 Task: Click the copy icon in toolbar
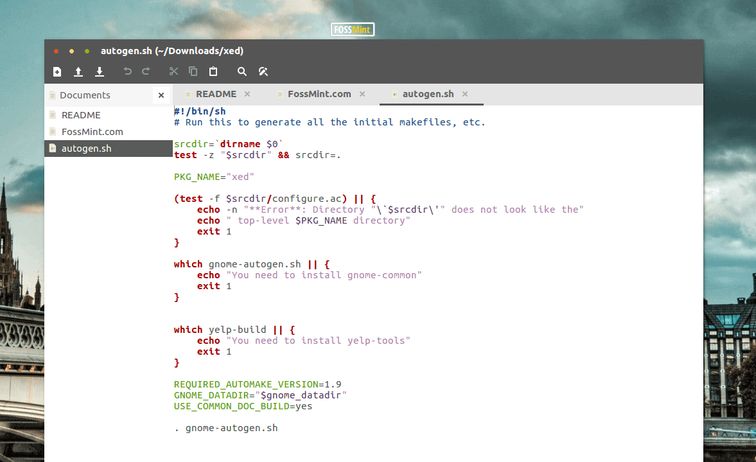click(x=193, y=72)
